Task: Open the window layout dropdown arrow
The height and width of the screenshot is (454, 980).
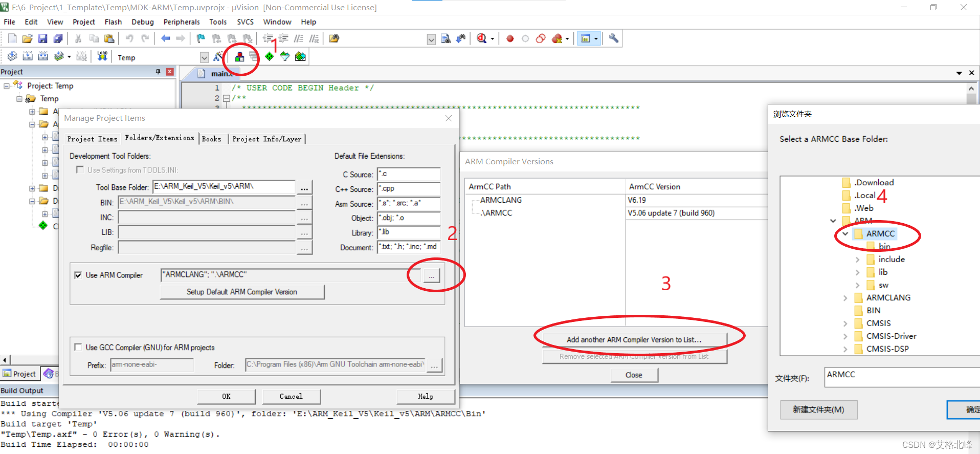Action: [596, 38]
